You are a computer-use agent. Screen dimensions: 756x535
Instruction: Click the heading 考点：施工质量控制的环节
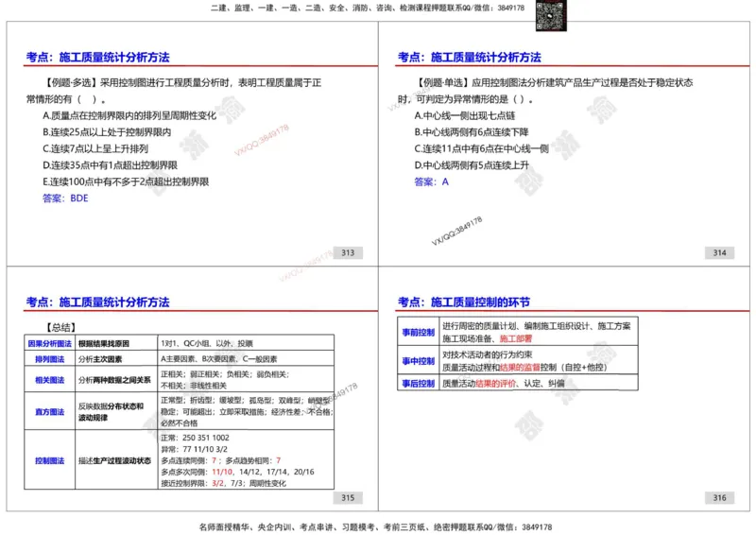point(464,302)
